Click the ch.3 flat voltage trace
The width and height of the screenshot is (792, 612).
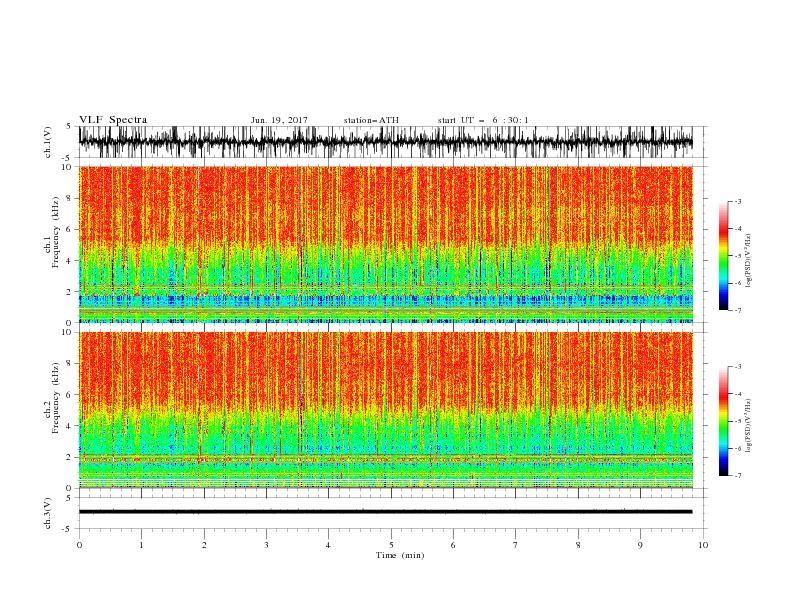point(385,512)
